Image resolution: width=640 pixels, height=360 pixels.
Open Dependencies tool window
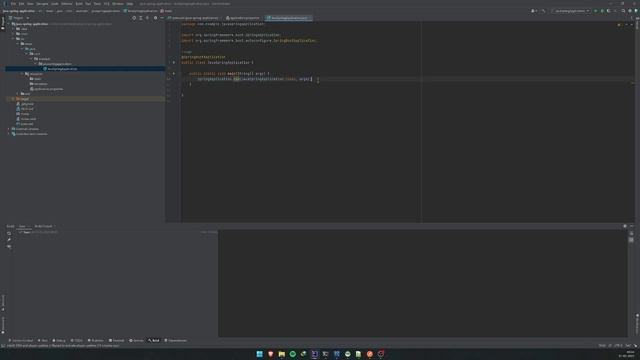click(x=176, y=340)
